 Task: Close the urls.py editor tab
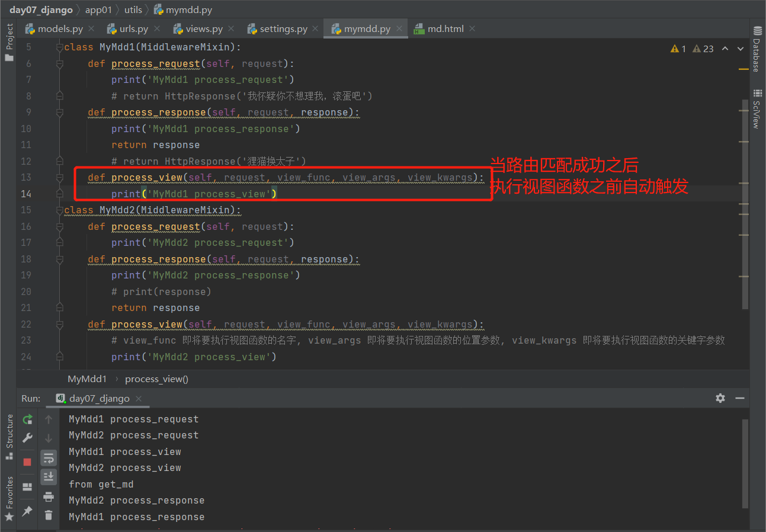(156, 28)
